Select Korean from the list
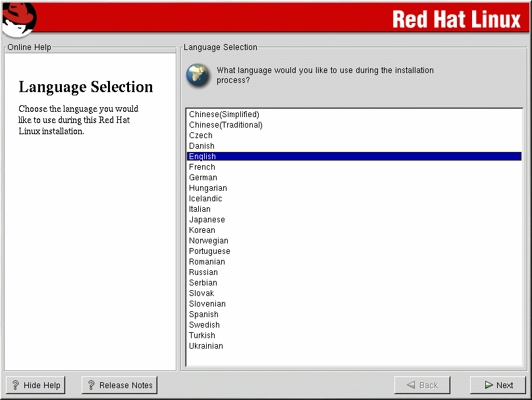 [x=202, y=230]
